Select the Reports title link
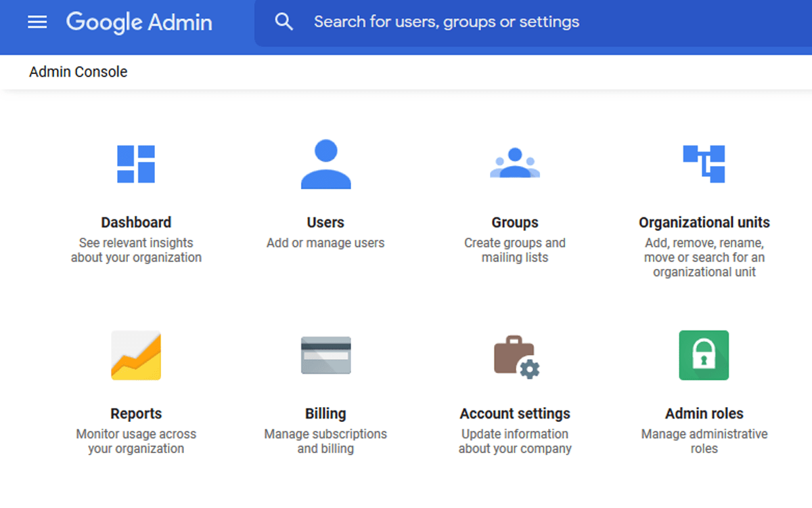This screenshot has height=508, width=812. point(136,413)
